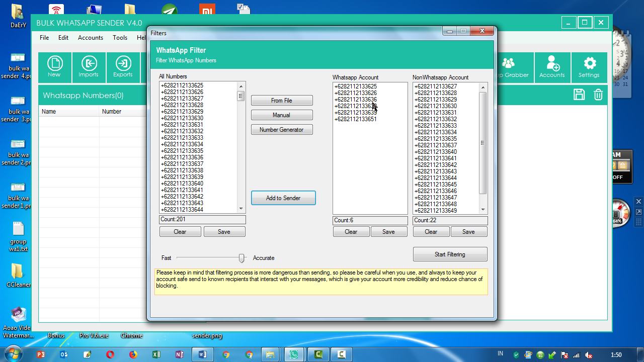Open Settings gear in the main toolbar
Viewport: 644px width, 362px height.
pyautogui.click(x=589, y=67)
